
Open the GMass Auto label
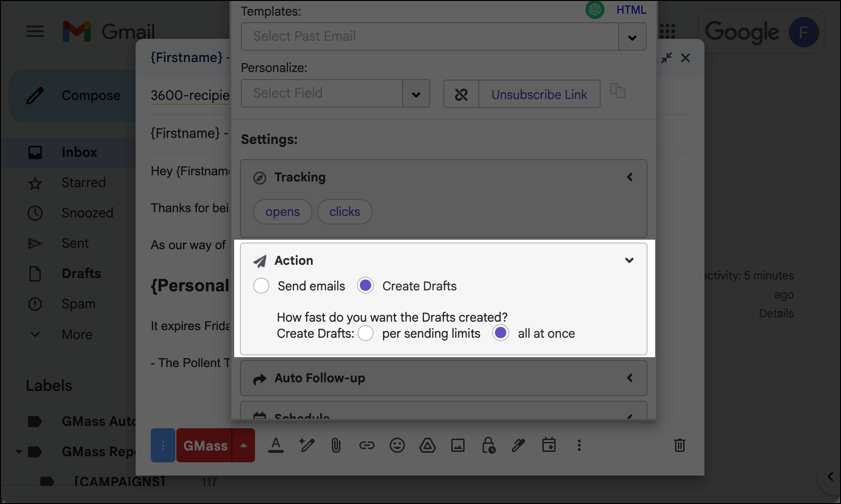(99, 422)
